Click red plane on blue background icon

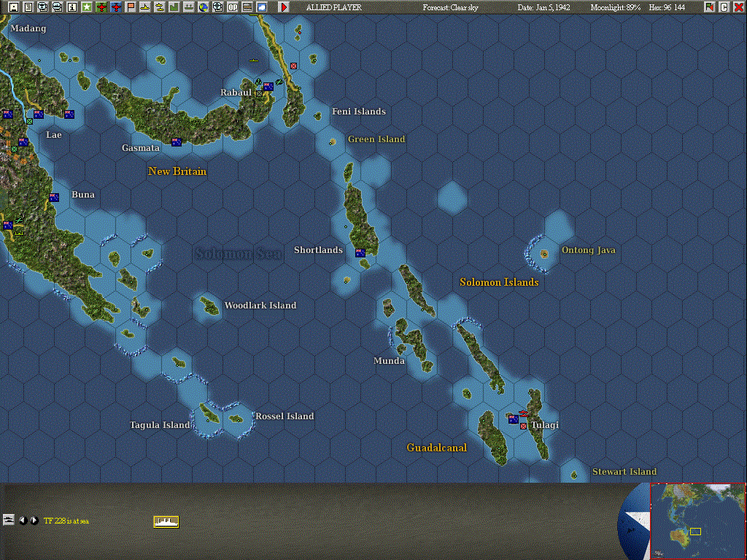(x=116, y=7)
